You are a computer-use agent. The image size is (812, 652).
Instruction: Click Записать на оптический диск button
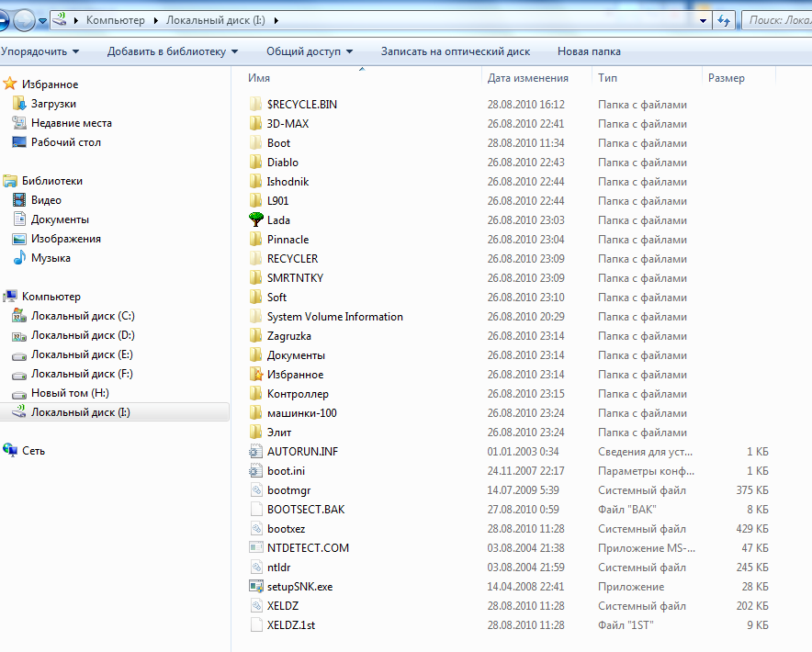click(456, 51)
